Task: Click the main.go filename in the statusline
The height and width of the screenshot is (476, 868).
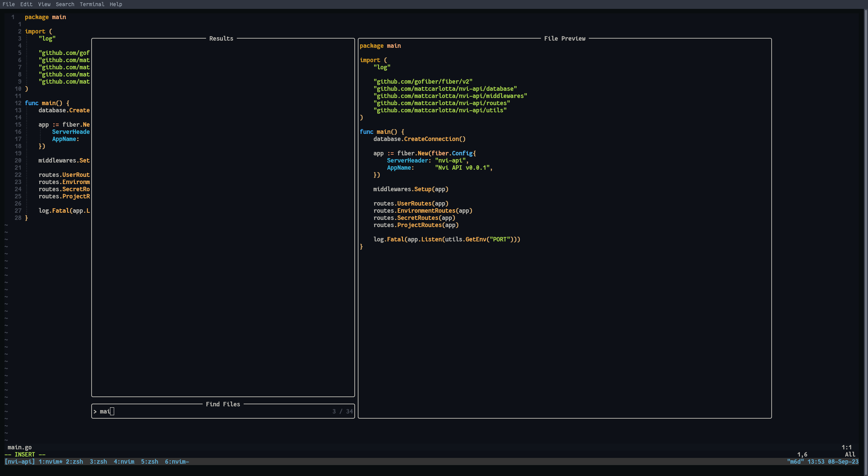Action: (x=19, y=447)
